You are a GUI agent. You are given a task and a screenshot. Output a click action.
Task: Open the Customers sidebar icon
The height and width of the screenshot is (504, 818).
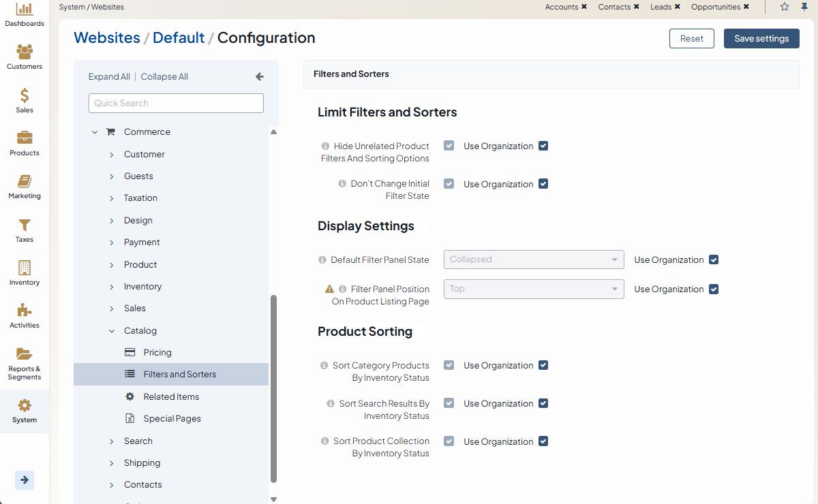25,52
